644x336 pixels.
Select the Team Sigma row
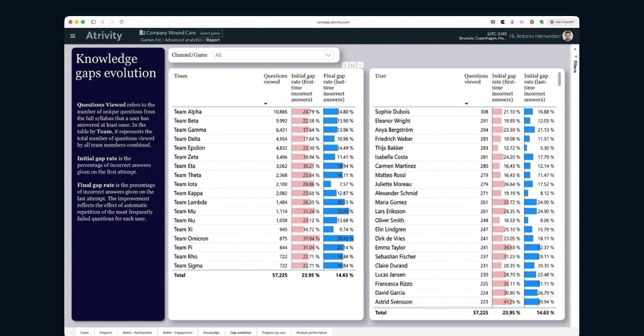264,265
